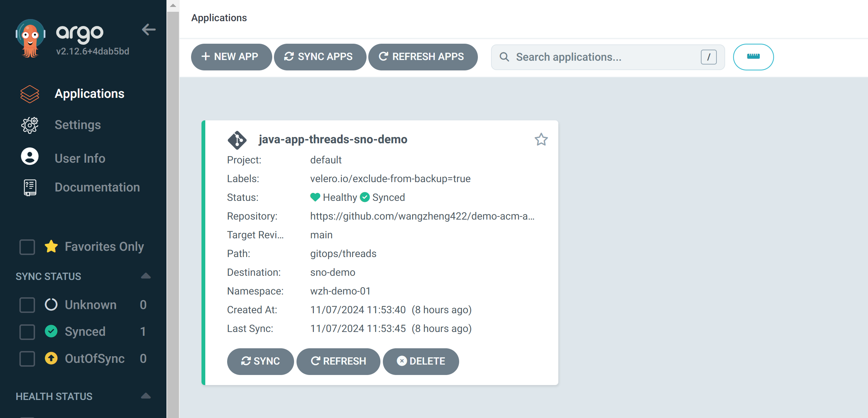Collapse the HEALTH STATUS filter section
Image resolution: width=868 pixels, height=418 pixels.
(146, 396)
